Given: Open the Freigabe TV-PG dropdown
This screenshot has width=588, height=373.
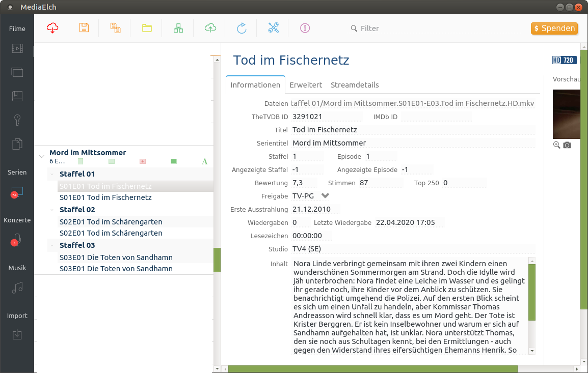Looking at the screenshot, I should tap(311, 196).
